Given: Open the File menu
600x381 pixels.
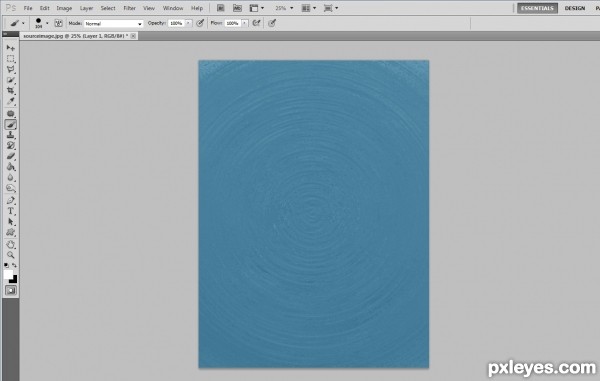Looking at the screenshot, I should coord(28,8).
